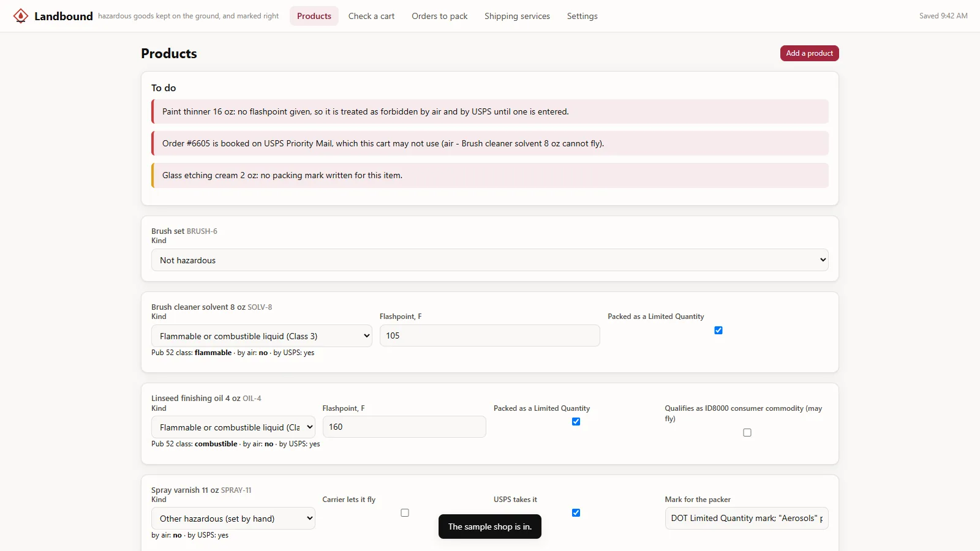Click the Products page heading
Screen dimensions: 980x551
point(169,53)
